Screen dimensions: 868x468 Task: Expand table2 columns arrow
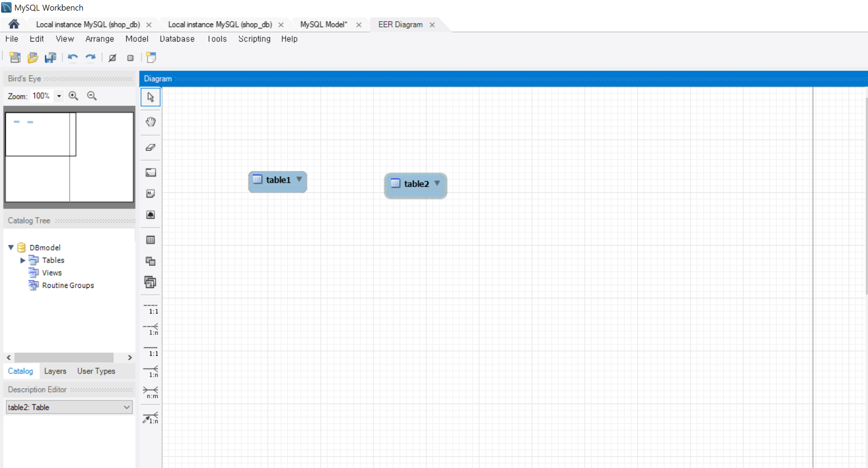(x=437, y=183)
